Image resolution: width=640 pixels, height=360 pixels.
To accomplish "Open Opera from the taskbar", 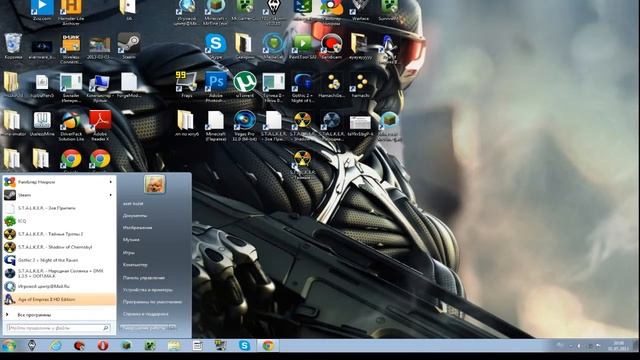I will [x=103, y=346].
